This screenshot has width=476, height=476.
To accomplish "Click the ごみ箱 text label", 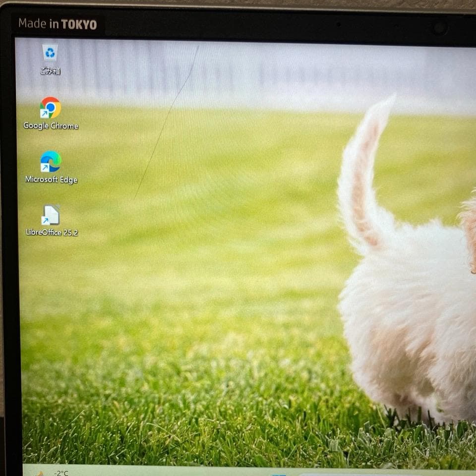I will (x=50, y=71).
